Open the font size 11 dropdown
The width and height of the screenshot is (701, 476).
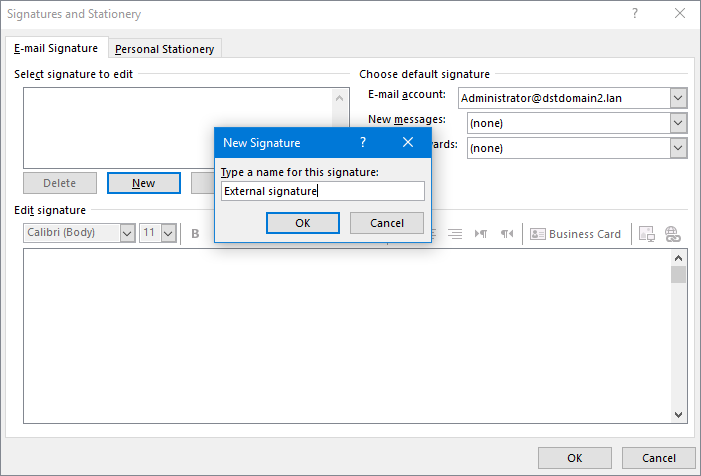pos(168,233)
